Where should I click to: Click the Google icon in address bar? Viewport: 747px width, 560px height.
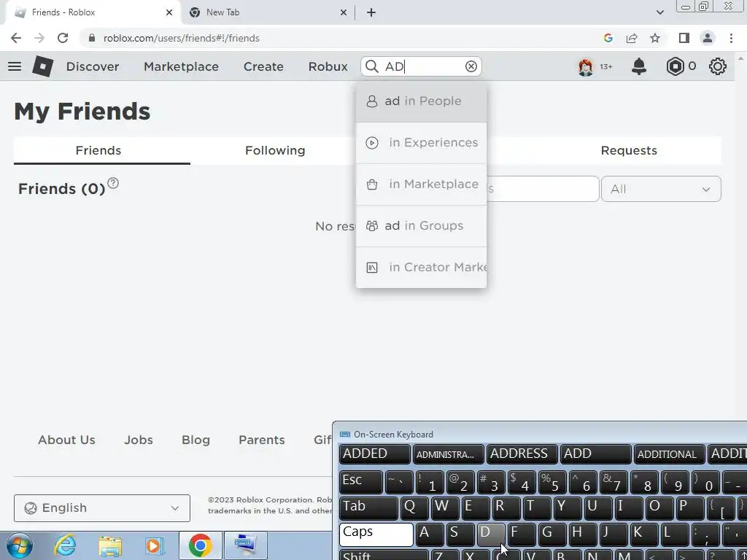tap(608, 38)
